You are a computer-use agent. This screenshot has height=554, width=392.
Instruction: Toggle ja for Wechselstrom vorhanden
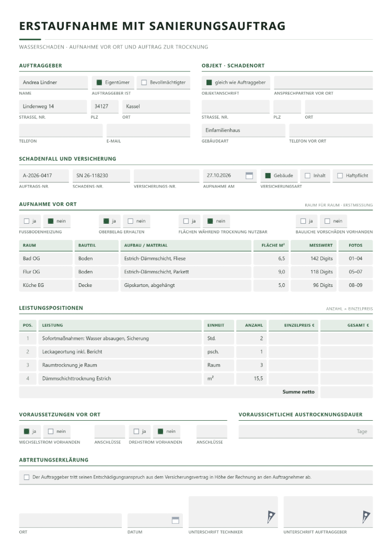pyautogui.click(x=27, y=431)
